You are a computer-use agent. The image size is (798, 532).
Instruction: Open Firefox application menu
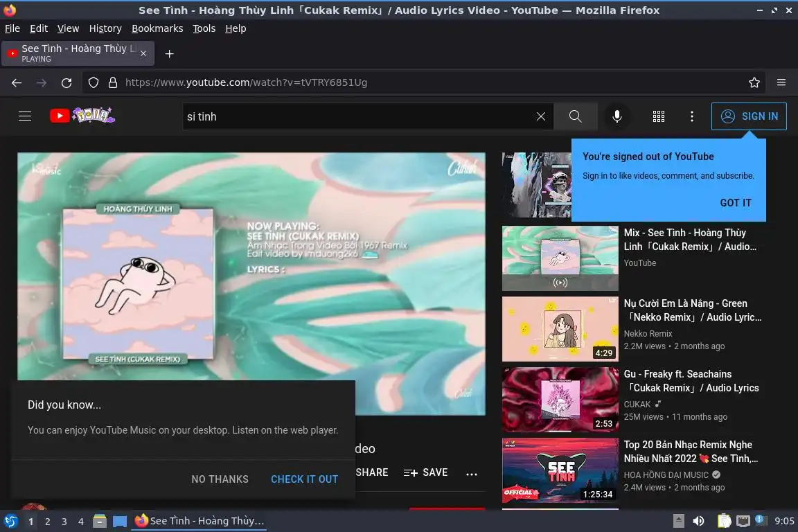(x=781, y=82)
